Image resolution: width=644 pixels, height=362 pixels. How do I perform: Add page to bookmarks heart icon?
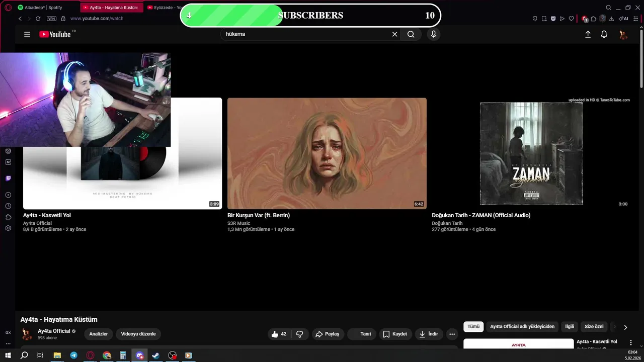[572, 19]
